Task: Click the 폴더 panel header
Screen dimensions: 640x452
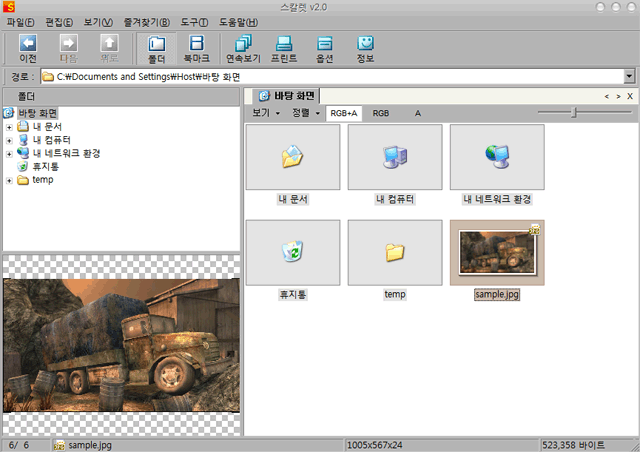Action: coord(121,97)
